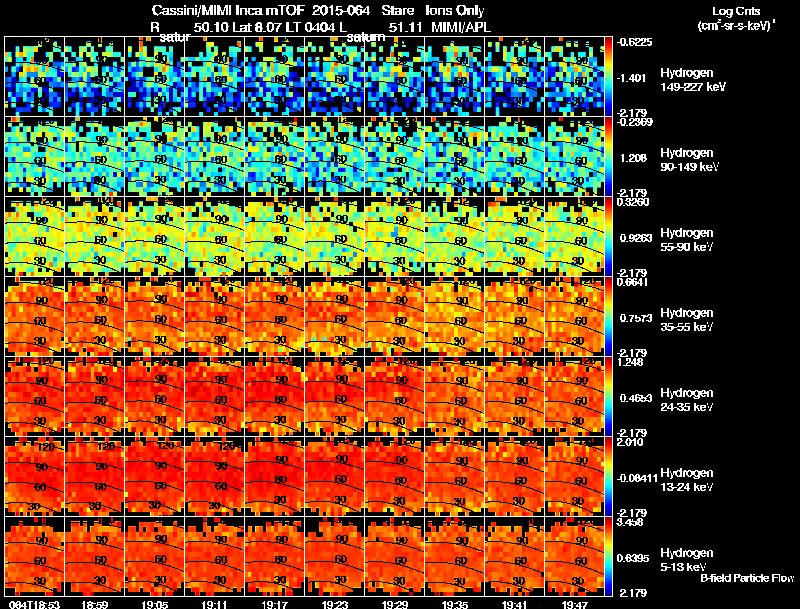Click the 'Log Cnts' scale heading
This screenshot has width=800, height=609.
point(736,11)
